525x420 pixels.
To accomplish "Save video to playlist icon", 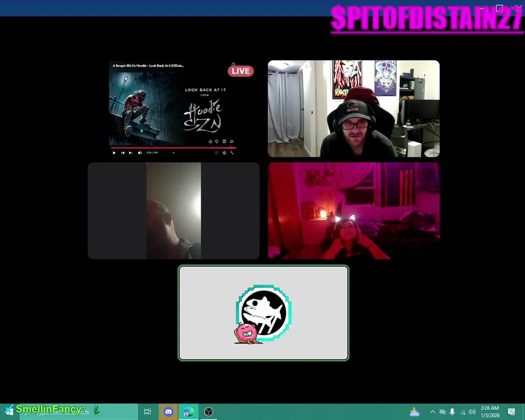I will tap(225, 141).
